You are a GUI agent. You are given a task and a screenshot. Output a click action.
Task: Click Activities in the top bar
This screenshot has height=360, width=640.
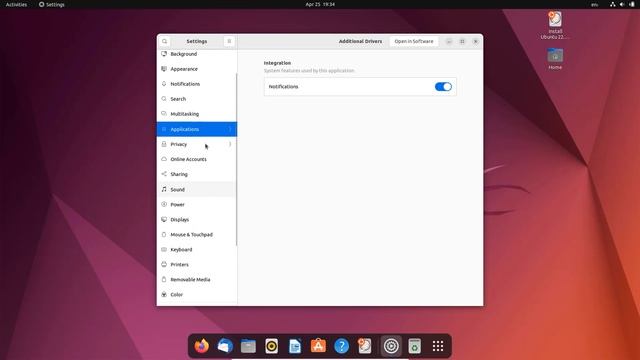coord(16,4)
